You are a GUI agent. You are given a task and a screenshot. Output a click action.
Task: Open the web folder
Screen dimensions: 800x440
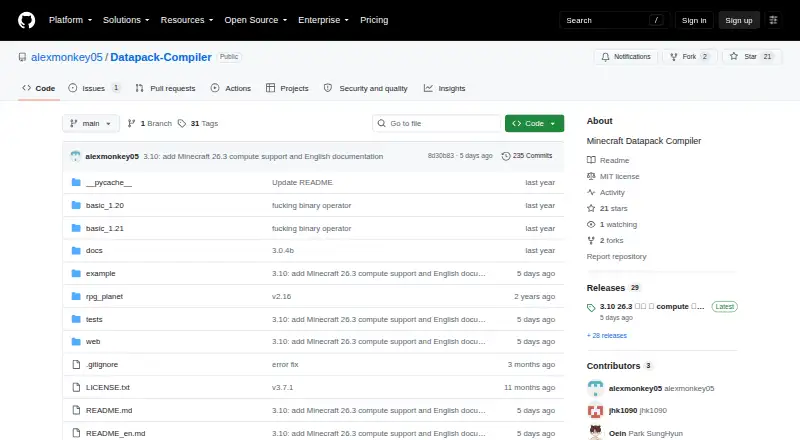93,341
